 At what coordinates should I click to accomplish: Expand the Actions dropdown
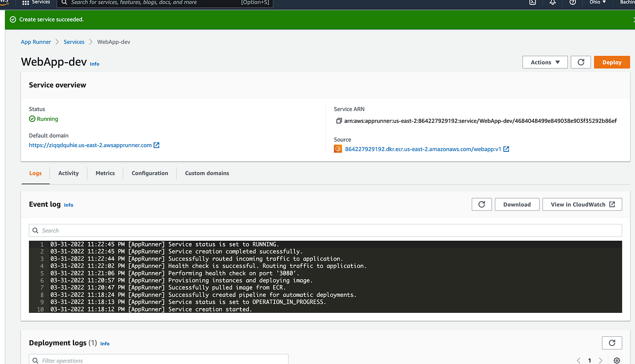click(545, 62)
